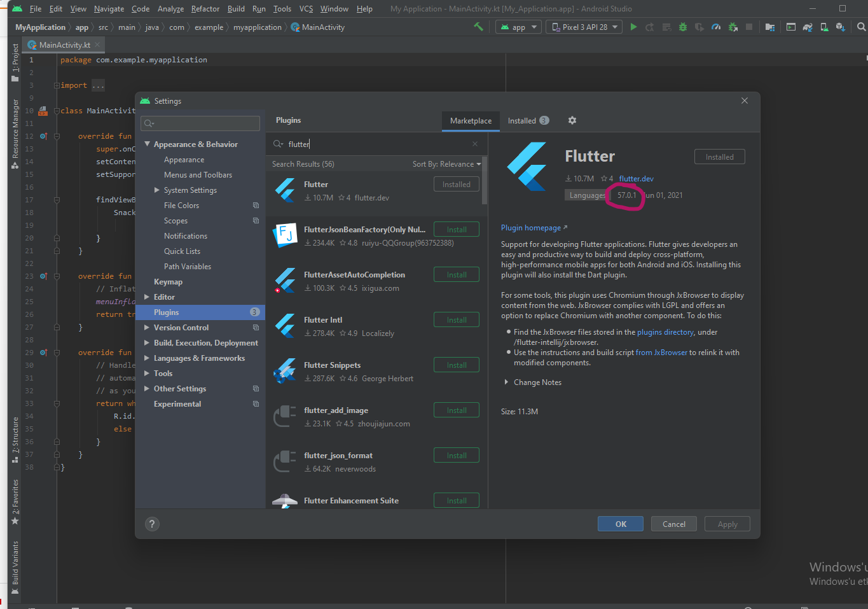
Task: Click the override gutter icon on line 23
Action: (43, 276)
